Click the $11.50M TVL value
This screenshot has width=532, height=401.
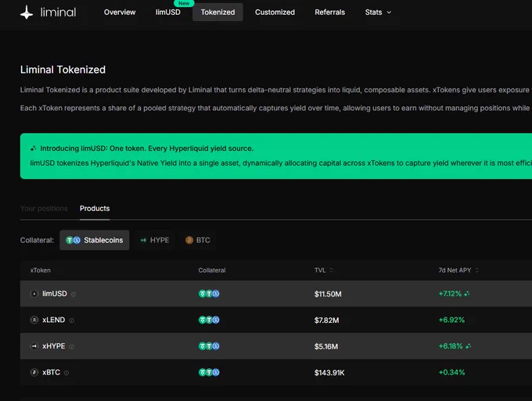tap(328, 294)
